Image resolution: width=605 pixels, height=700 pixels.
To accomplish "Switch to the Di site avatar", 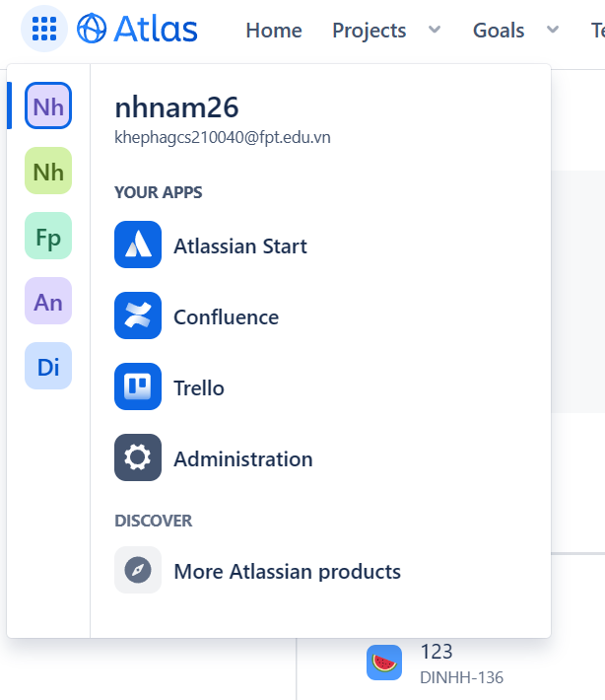I will [x=48, y=366].
